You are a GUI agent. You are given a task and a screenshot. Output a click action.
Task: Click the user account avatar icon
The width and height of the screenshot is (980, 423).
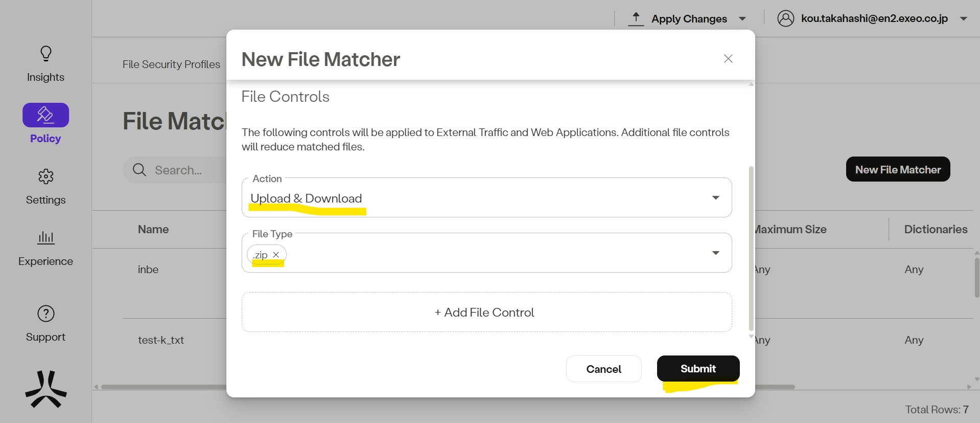click(785, 18)
